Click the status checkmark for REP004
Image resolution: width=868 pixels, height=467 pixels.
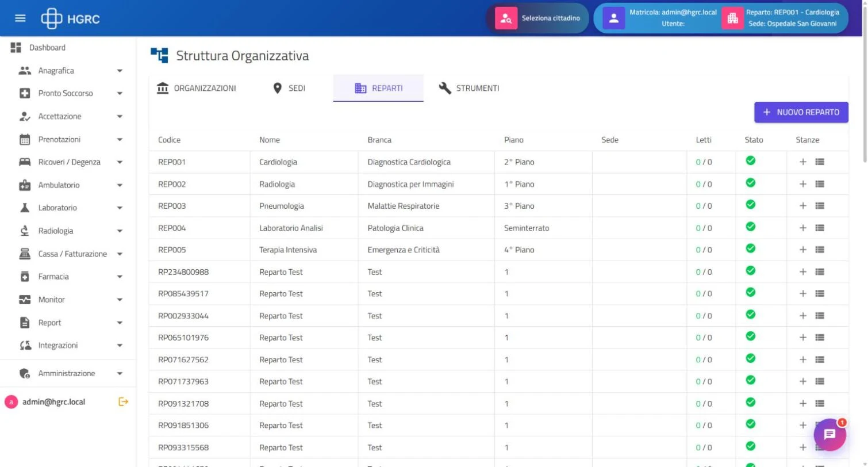(750, 227)
